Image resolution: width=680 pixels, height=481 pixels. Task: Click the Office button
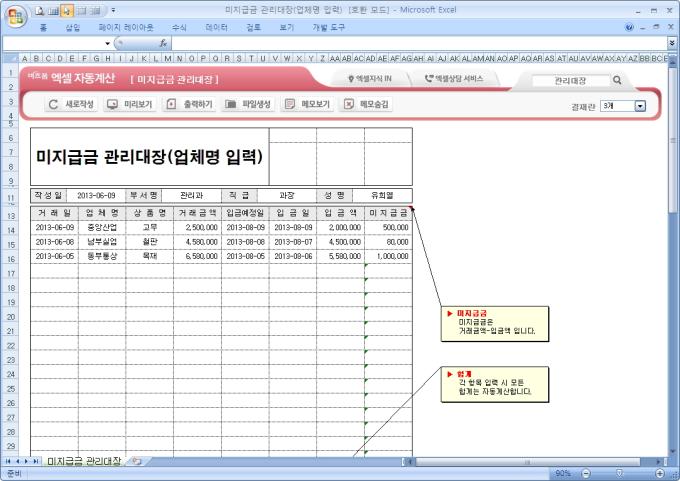[x=14, y=14]
